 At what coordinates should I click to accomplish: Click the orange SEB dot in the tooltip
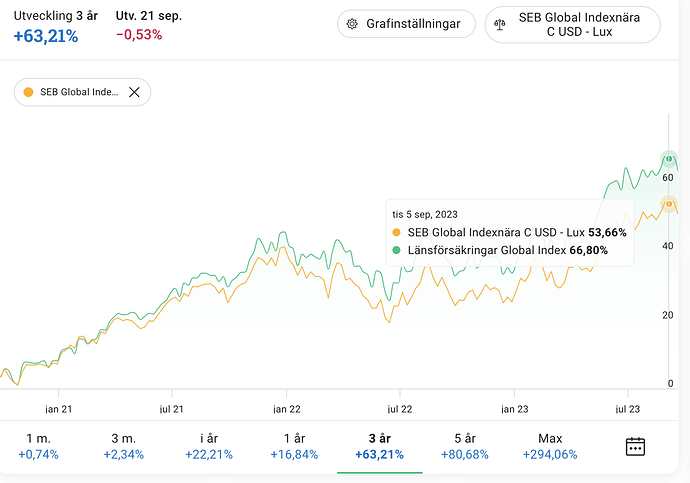pos(397,232)
